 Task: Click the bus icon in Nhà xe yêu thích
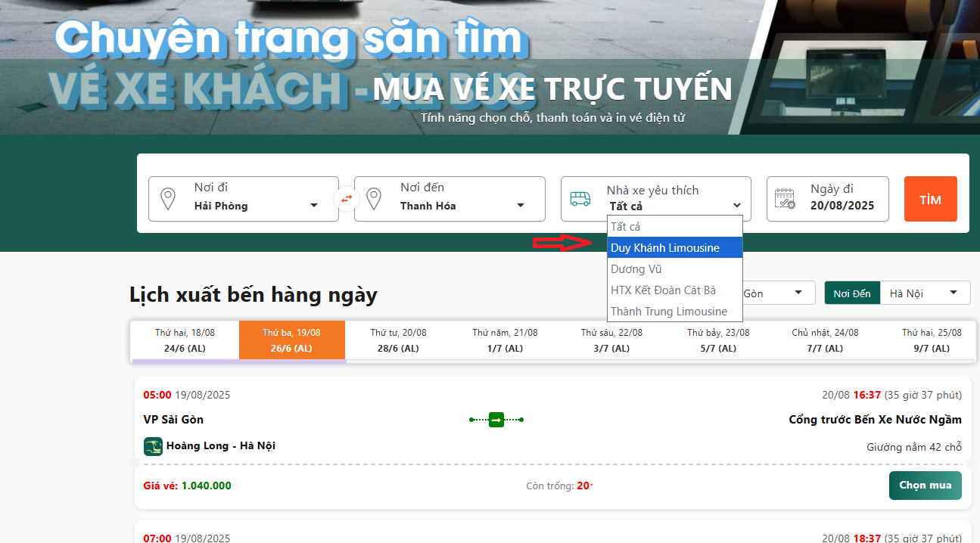coord(580,199)
